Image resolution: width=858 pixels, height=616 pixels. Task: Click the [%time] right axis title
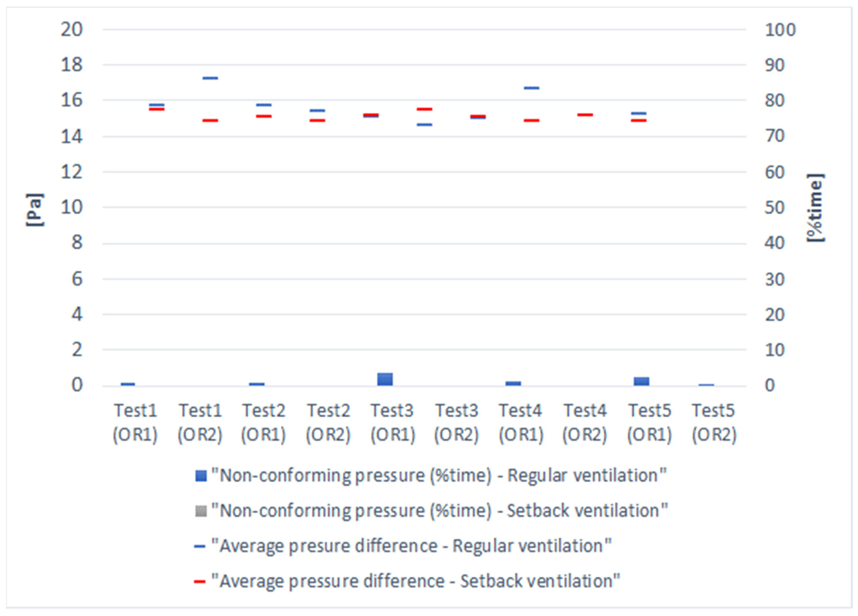pos(816,208)
